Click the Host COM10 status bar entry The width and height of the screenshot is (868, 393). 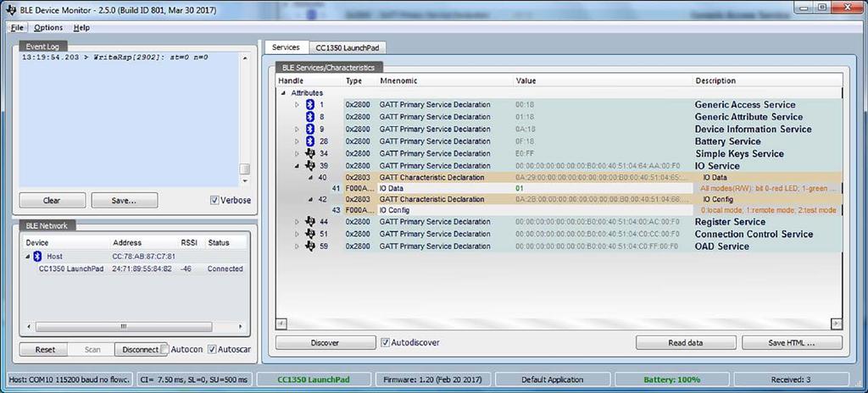[70, 379]
